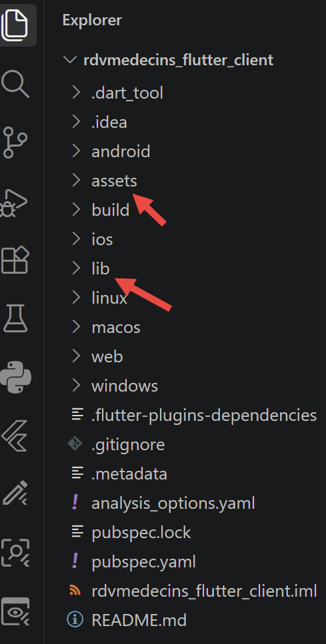Select the .gitignore file

point(128,444)
